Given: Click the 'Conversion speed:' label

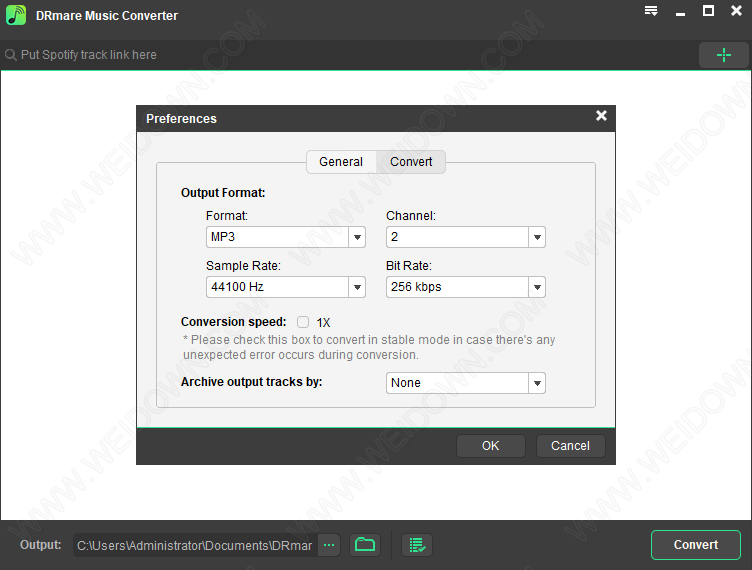Looking at the screenshot, I should click(234, 322).
